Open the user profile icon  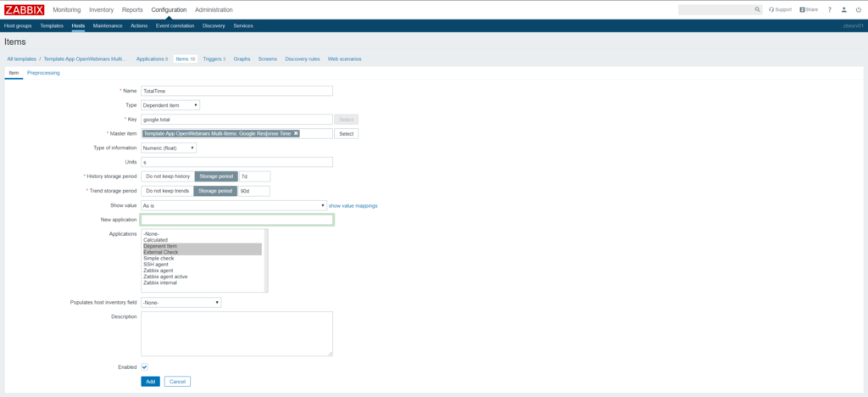pos(844,9)
